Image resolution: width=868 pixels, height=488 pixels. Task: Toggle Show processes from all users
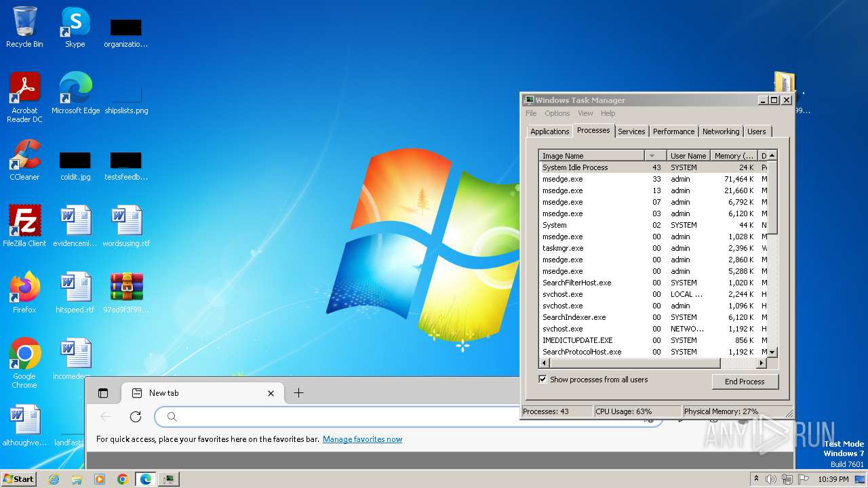542,379
